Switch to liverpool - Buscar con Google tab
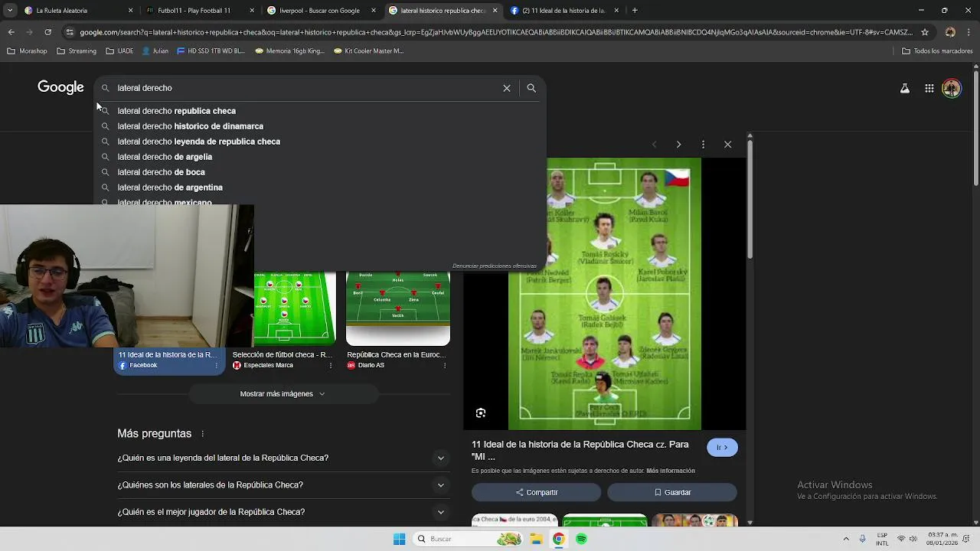Screen dimensions: 980x551 tap(320, 11)
